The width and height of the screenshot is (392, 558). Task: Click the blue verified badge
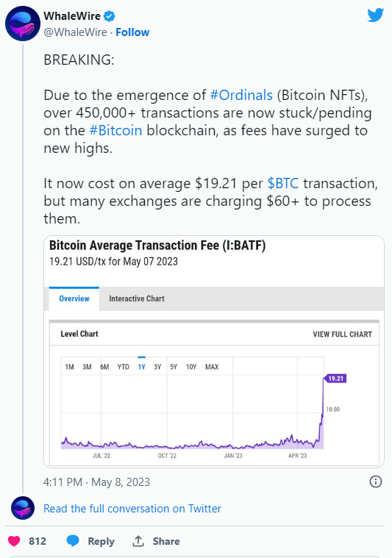coord(109,16)
